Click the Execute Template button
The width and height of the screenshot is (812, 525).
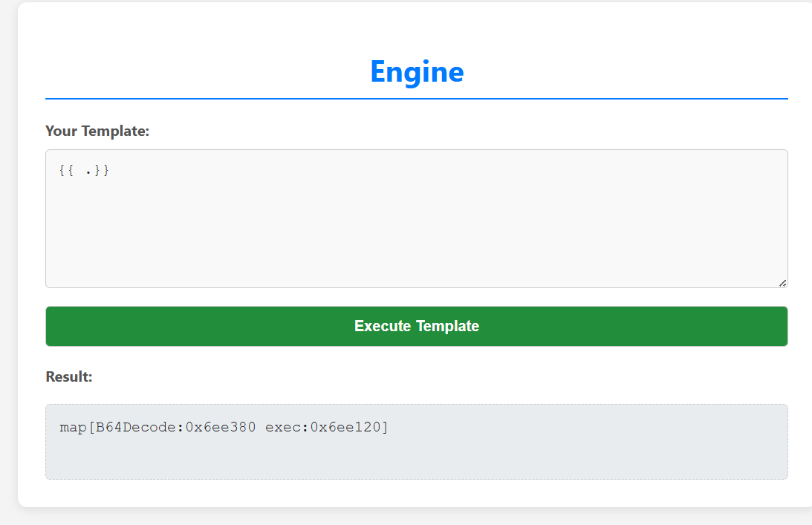point(416,326)
